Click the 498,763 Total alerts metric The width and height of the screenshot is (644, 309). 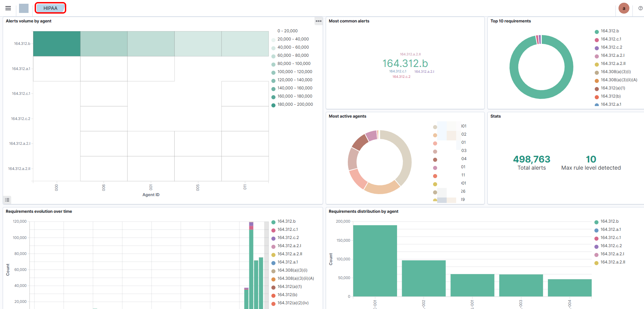click(532, 159)
